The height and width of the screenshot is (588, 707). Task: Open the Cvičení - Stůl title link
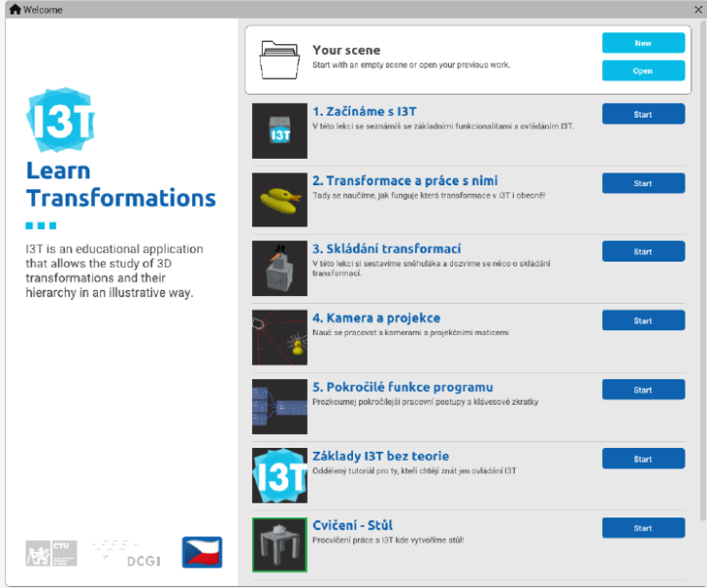tap(352, 525)
